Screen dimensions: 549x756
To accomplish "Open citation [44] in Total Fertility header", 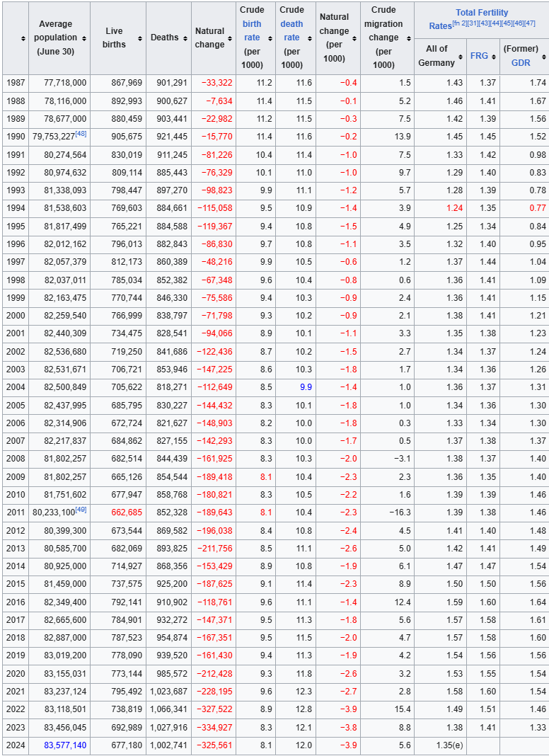I will coord(495,23).
